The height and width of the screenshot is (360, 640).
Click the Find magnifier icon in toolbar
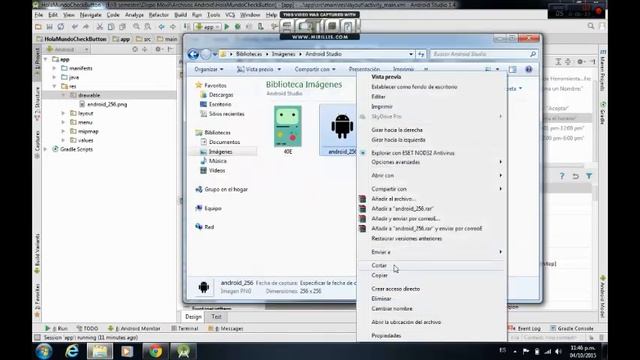pyautogui.click(x=136, y=27)
